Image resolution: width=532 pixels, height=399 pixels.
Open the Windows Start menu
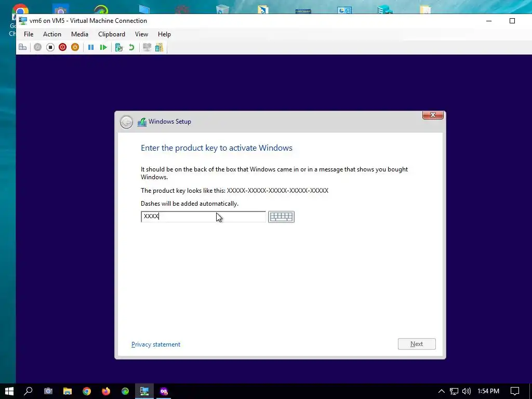coord(9,391)
